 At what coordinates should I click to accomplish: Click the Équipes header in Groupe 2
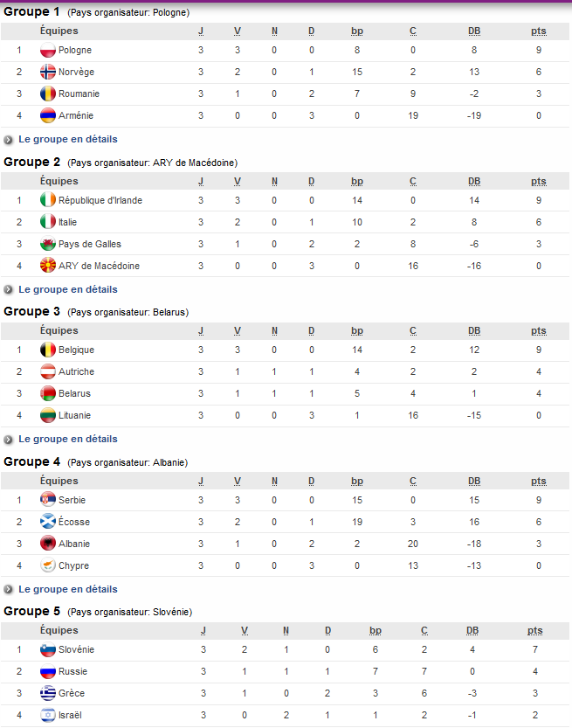click(58, 181)
